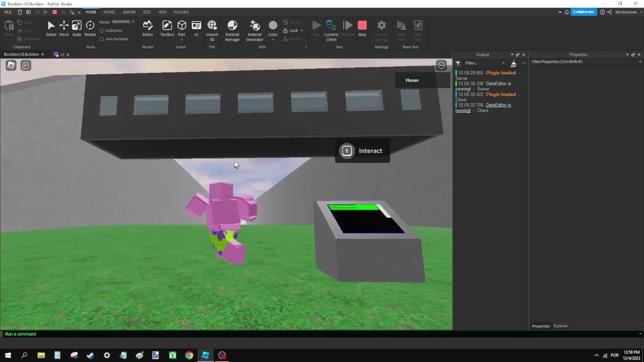Open the Windsonnes account dropdown
This screenshot has width=644, height=362.
628,12
